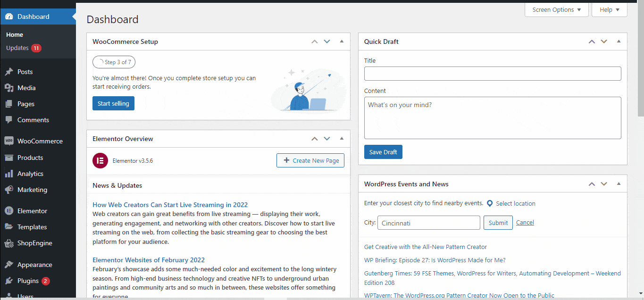Open WP Briefing Episode 27 link
The width and height of the screenshot is (644, 300).
click(435, 260)
